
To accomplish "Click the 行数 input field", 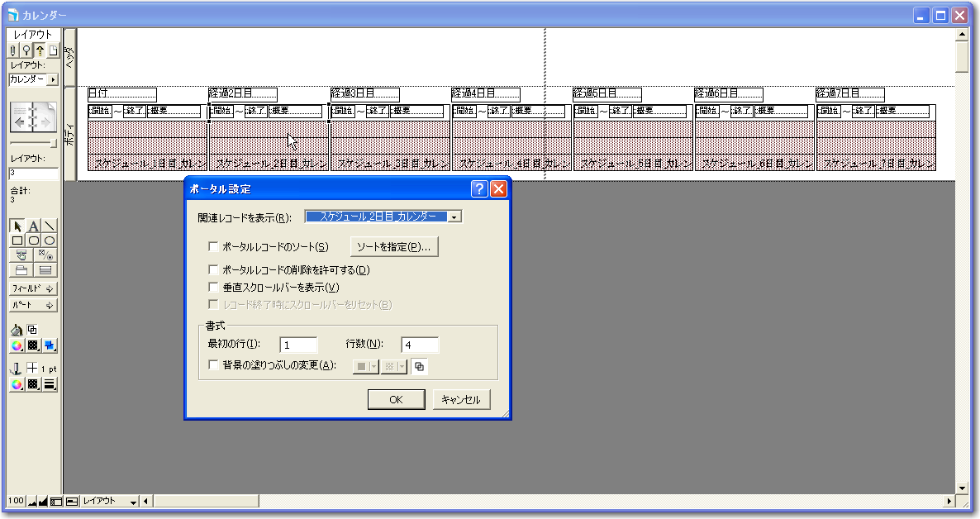I will point(420,345).
